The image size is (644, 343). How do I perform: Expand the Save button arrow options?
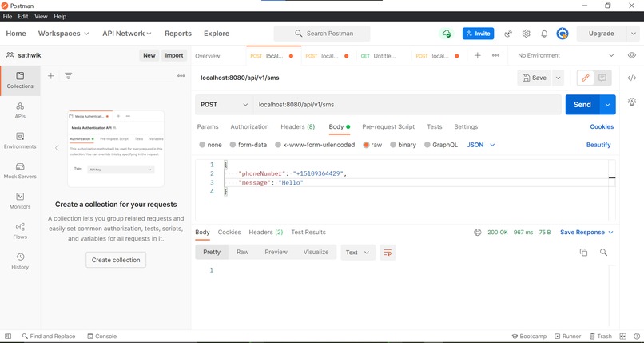[558, 78]
